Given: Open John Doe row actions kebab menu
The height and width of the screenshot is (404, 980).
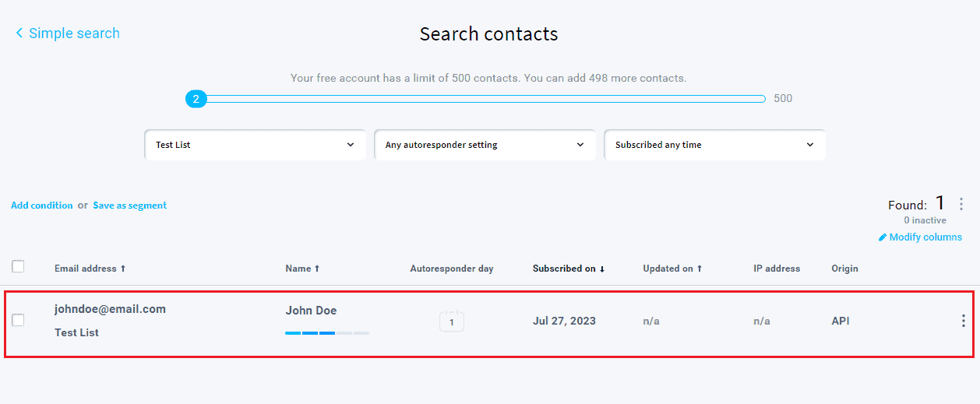Looking at the screenshot, I should click(x=963, y=321).
